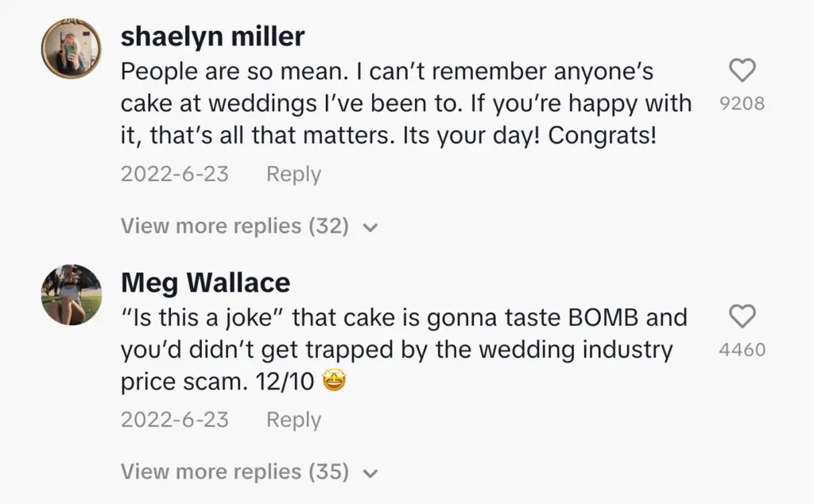Click the date under Meg Wallace's comment
Screen dimensions: 814x504
click(x=175, y=420)
